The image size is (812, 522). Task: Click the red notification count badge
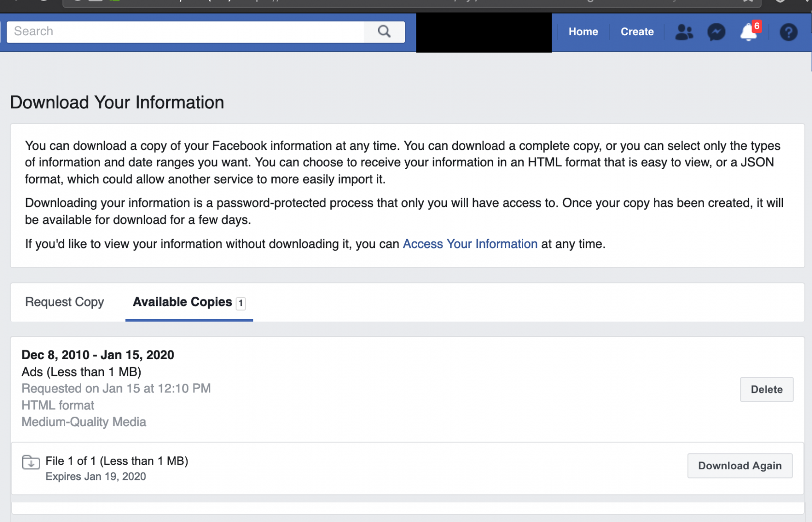coord(757,26)
